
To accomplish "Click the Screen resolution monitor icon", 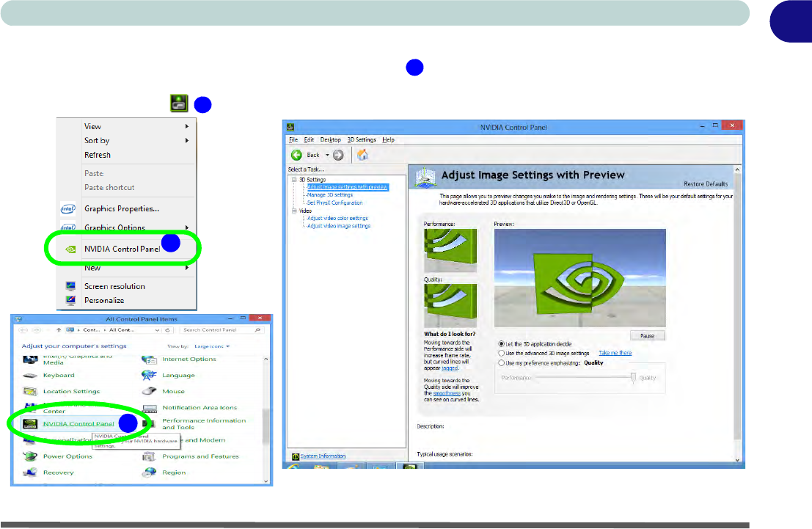I will (70, 286).
